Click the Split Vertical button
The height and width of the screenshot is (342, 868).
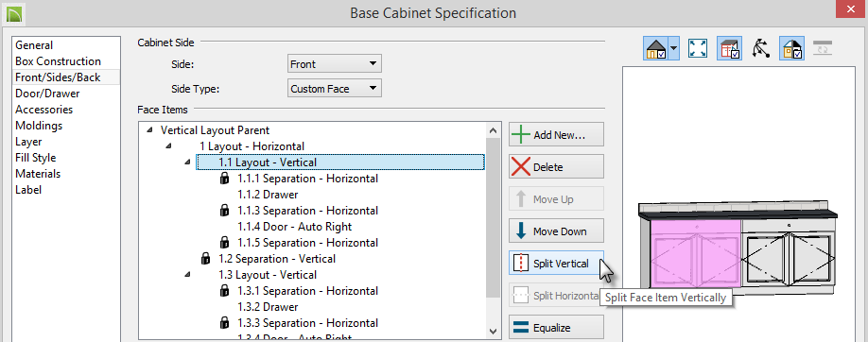point(556,264)
